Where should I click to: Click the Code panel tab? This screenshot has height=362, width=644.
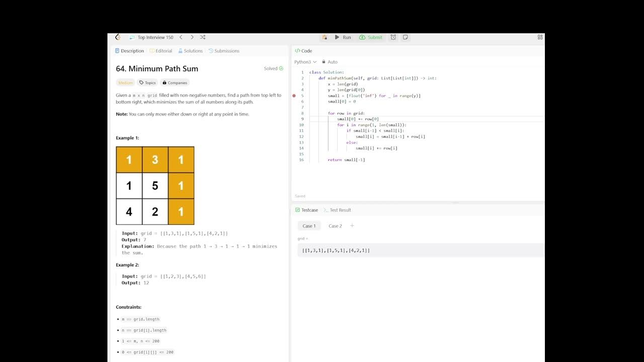(x=303, y=51)
